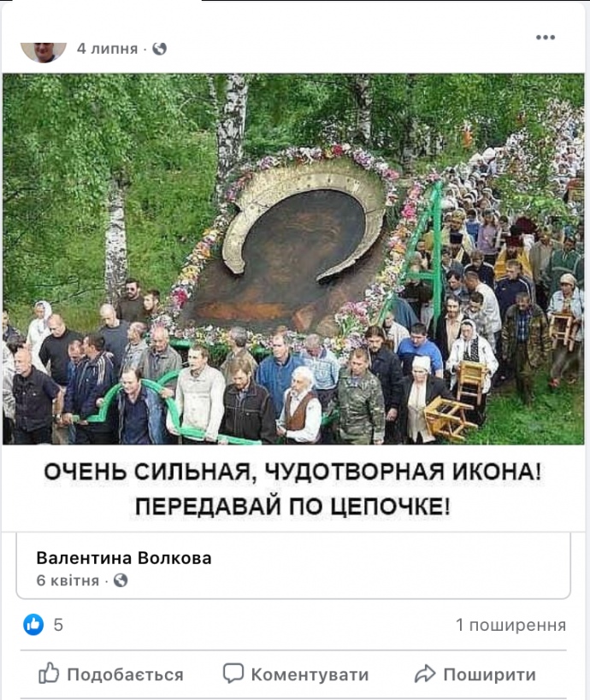The image size is (590, 700).
Task: Click the globe privacy icon near 4 липня
Action: click(159, 48)
